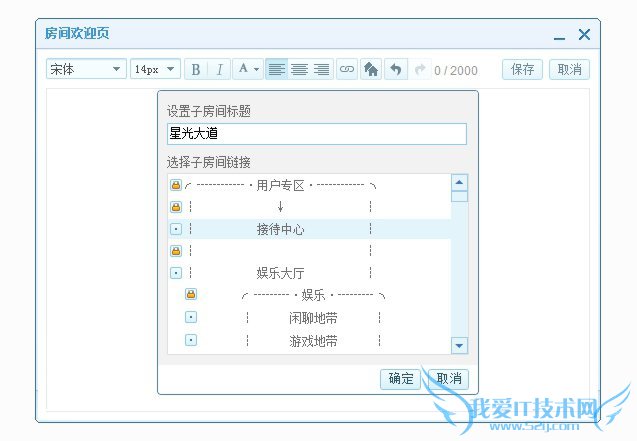Toggle bold text formatting

click(x=196, y=69)
